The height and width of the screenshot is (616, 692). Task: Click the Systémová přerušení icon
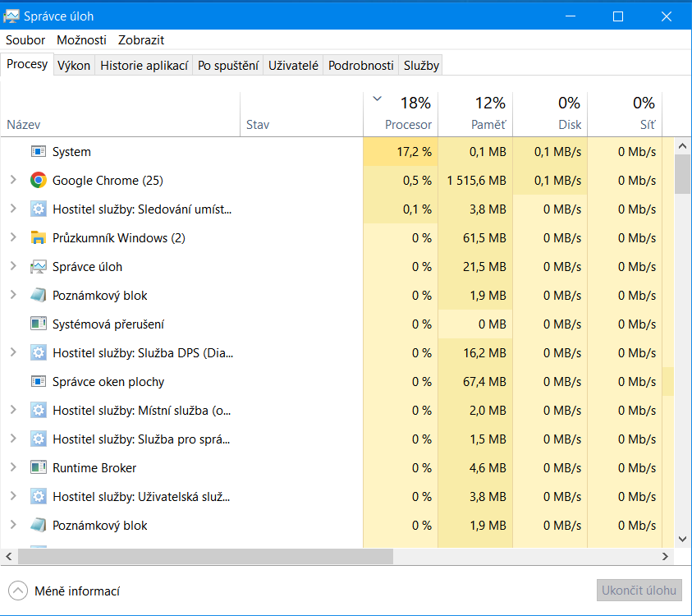(38, 324)
